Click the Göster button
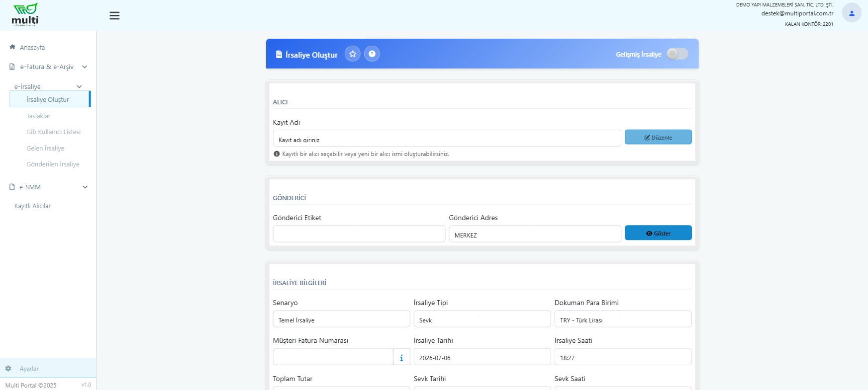This screenshot has height=390, width=868. point(658,233)
